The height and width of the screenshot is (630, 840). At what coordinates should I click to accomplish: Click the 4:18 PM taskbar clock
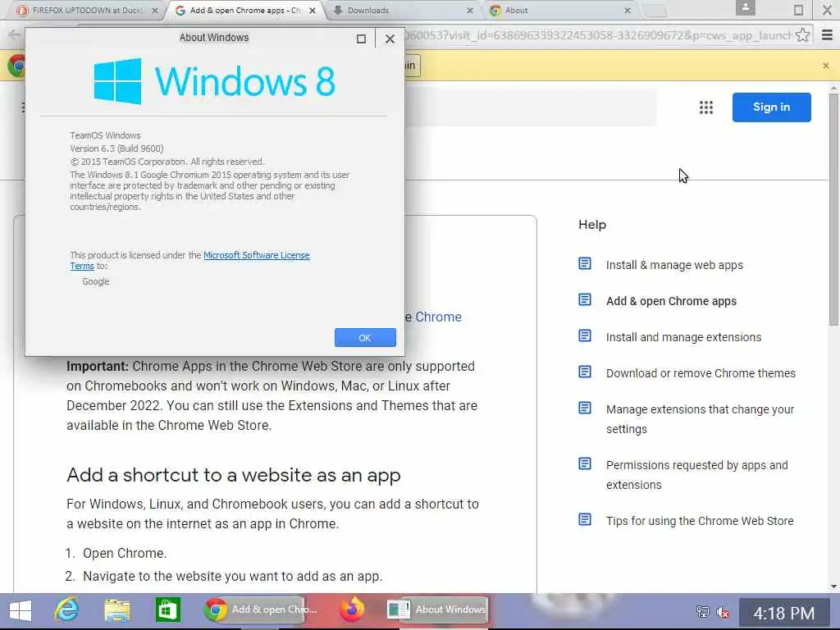tap(783, 613)
